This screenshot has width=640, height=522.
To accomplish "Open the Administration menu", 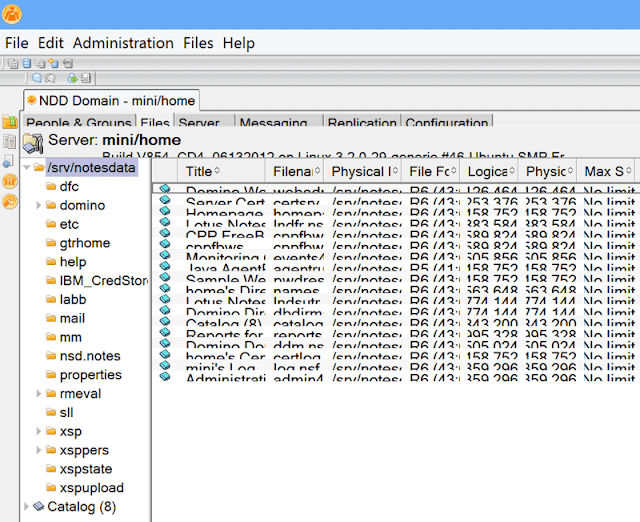I will click(x=123, y=43).
